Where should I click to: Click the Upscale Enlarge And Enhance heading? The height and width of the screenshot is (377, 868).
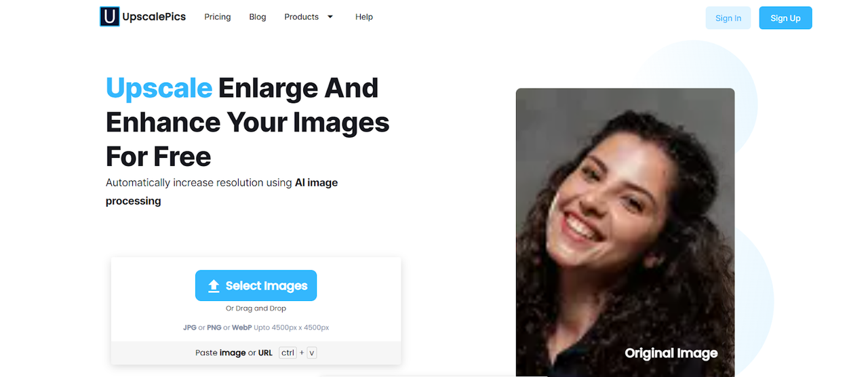pyautogui.click(x=248, y=122)
